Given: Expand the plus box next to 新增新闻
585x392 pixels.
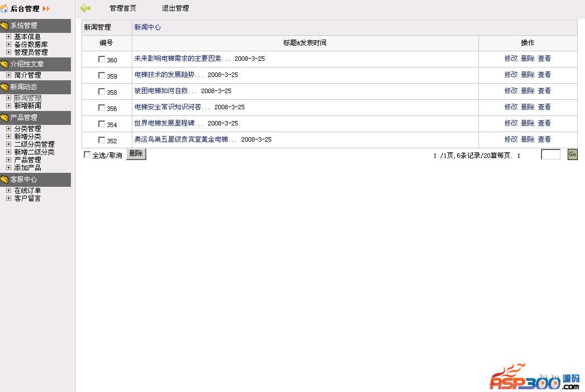Looking at the screenshot, I should tap(8, 106).
